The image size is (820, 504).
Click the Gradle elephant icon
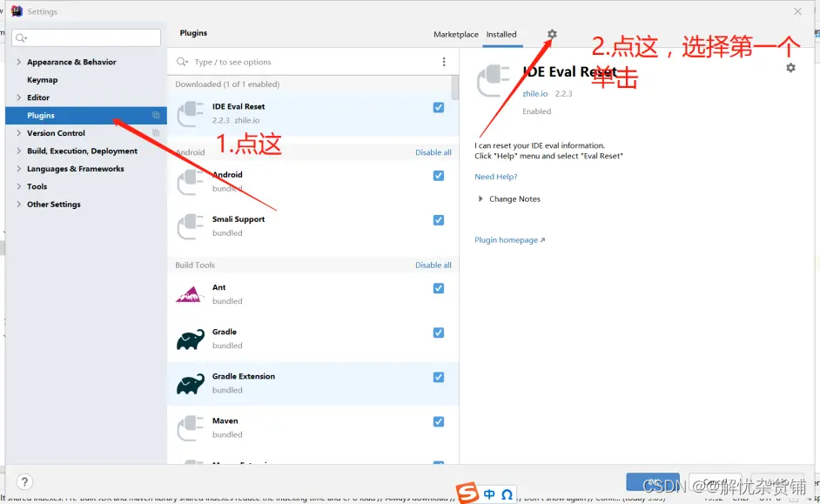(191, 339)
